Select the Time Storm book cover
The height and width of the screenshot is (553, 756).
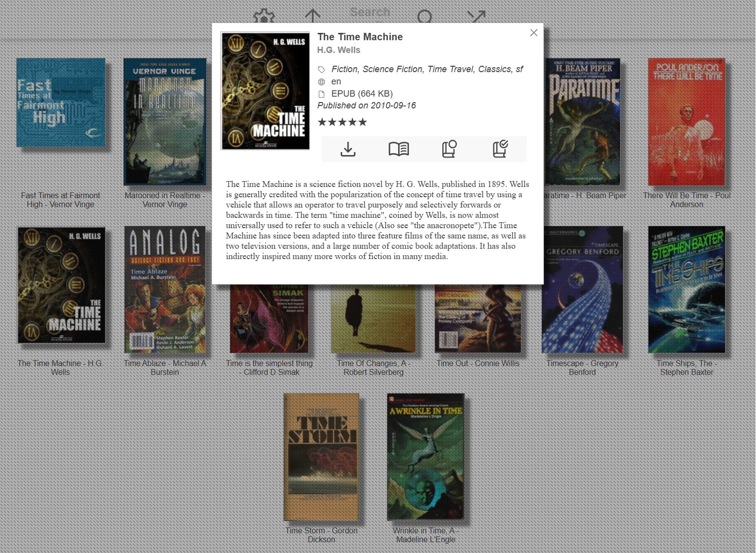(x=322, y=457)
